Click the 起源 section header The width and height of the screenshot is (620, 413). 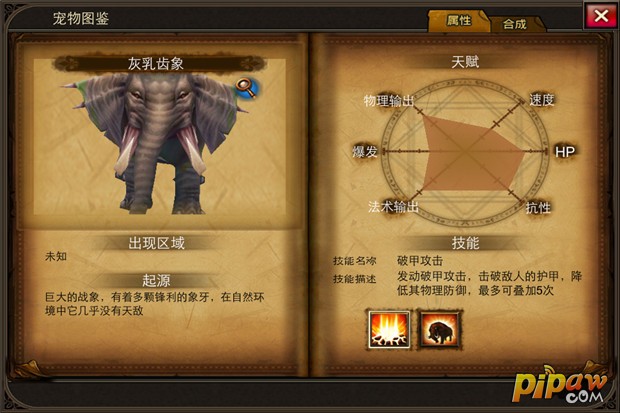click(x=157, y=280)
